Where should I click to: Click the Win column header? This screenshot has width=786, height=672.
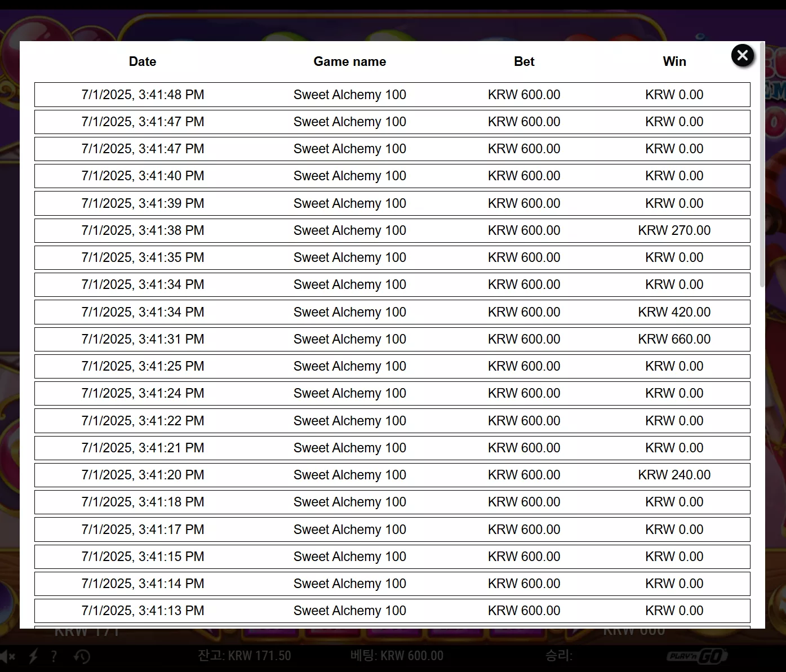tap(674, 61)
